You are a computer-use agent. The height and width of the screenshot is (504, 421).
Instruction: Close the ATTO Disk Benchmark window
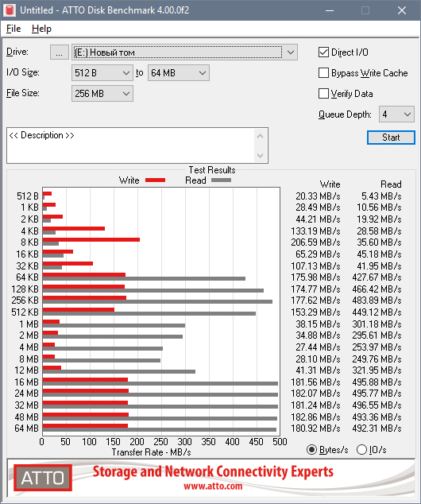pyautogui.click(x=402, y=10)
